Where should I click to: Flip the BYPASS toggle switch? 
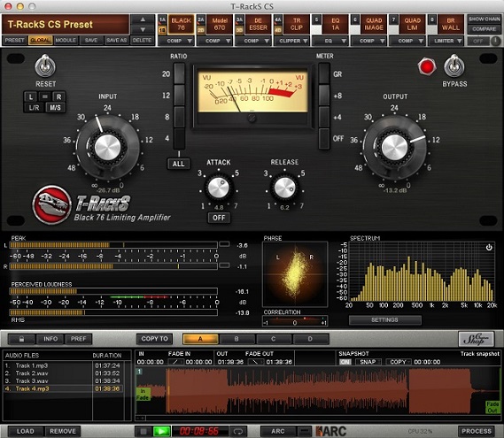(x=454, y=65)
